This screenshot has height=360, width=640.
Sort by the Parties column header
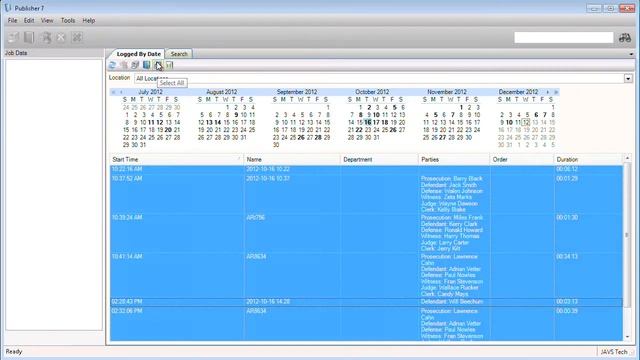454,160
